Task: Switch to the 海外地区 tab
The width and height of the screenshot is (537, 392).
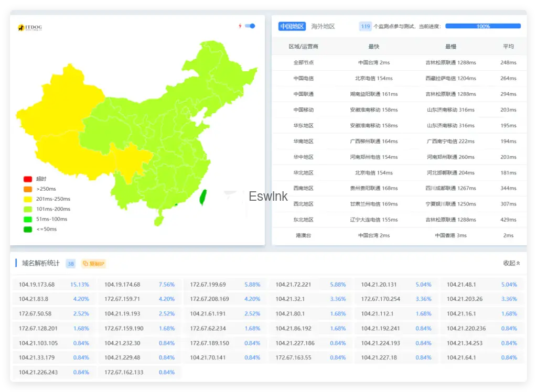Action: coord(323,26)
